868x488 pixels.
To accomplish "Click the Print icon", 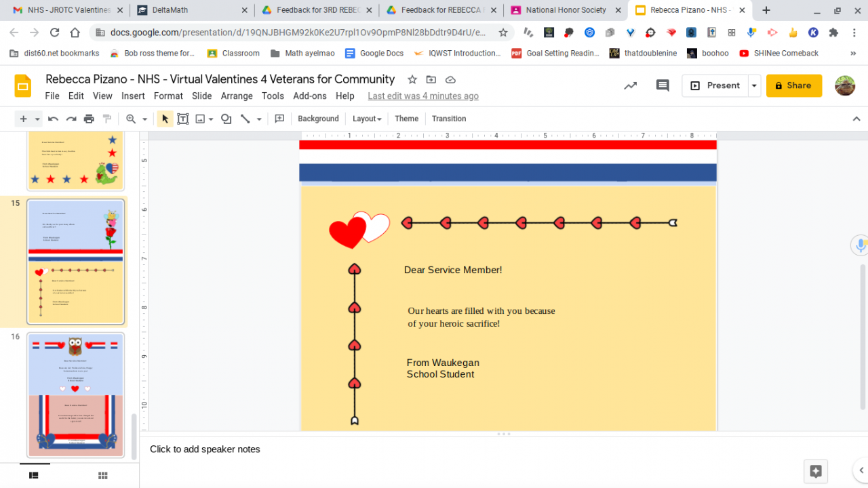I will point(89,119).
